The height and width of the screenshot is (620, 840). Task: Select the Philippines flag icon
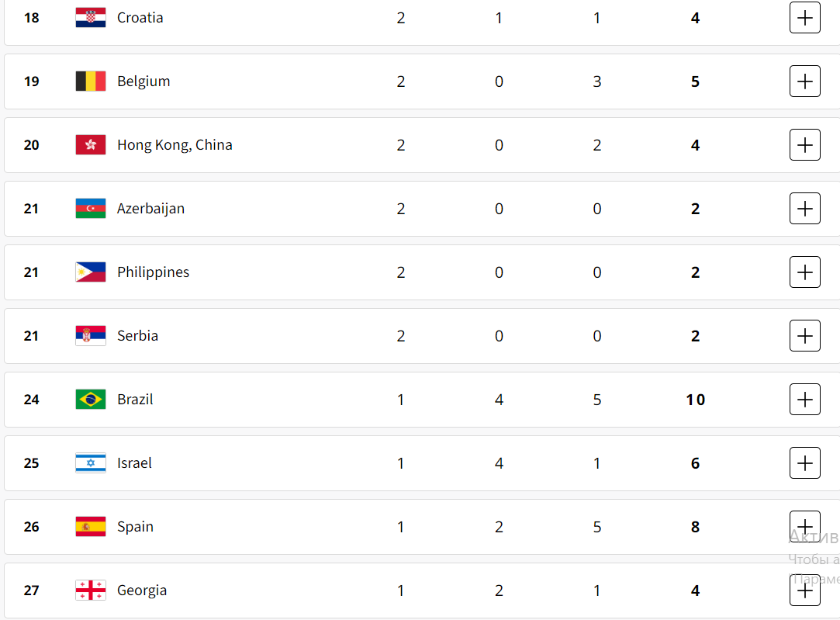tap(91, 272)
